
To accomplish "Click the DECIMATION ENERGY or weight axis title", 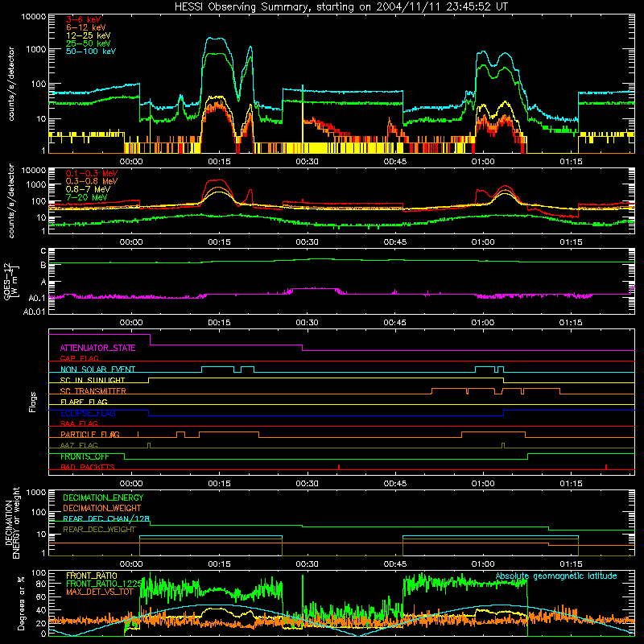I will (12, 523).
